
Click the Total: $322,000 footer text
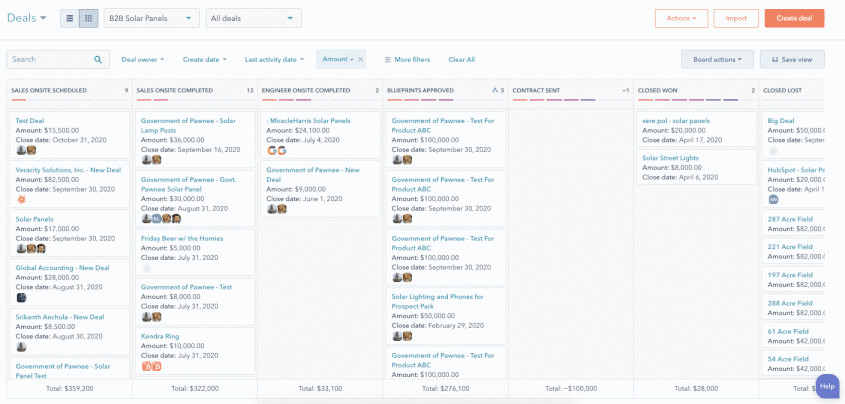pos(195,388)
